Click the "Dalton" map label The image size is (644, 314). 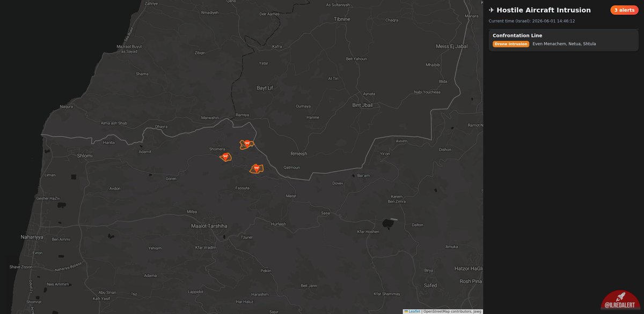(417, 225)
